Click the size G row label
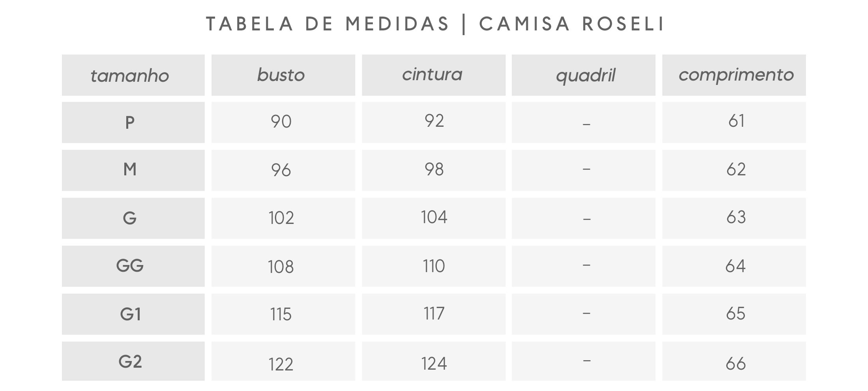This screenshot has width=868, height=391. click(x=130, y=218)
